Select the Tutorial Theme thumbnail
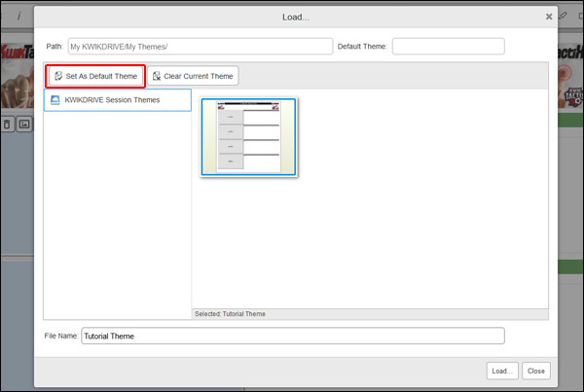This screenshot has height=392, width=584. (x=249, y=136)
